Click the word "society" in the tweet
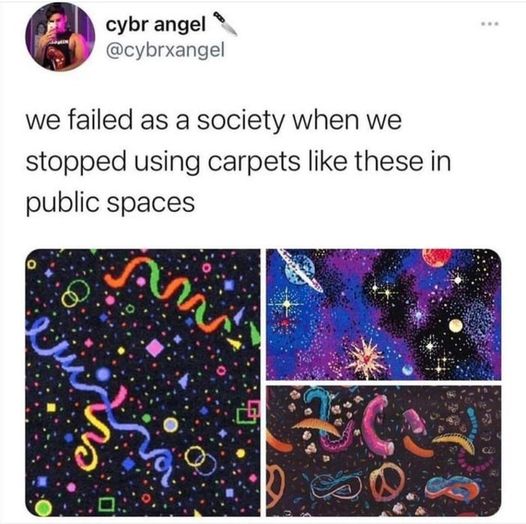 tap(240, 121)
